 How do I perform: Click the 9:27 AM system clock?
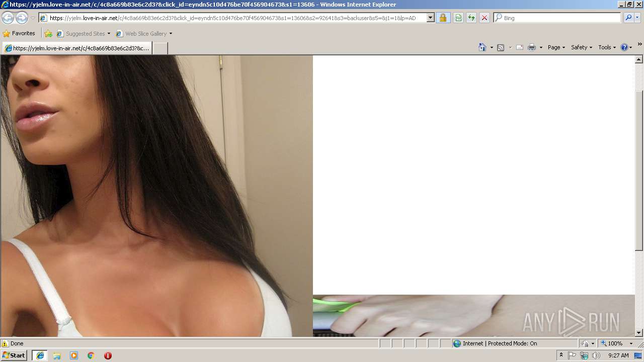(x=618, y=355)
